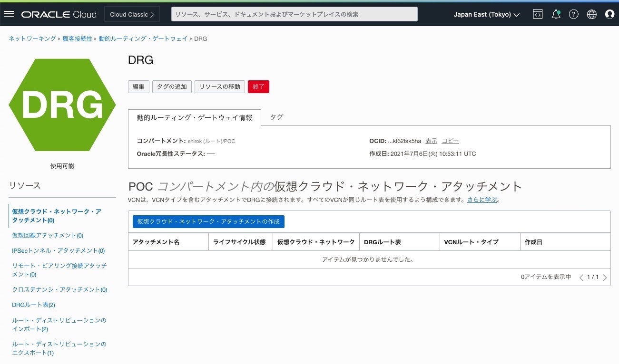Open the notifications bell
This screenshot has width=619, height=364.
pos(556,14)
